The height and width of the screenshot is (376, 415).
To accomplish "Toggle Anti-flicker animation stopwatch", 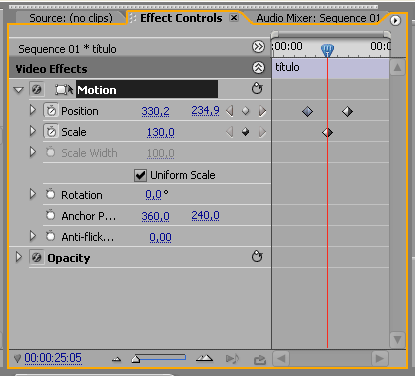I will click(x=51, y=236).
